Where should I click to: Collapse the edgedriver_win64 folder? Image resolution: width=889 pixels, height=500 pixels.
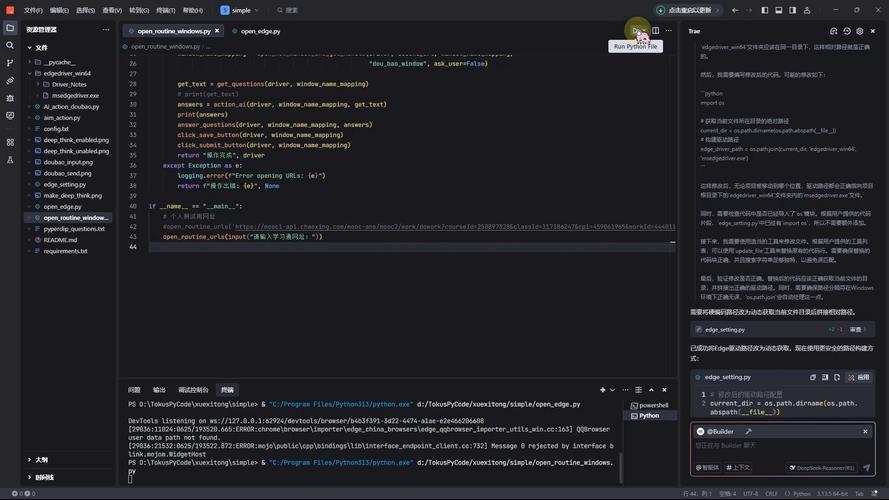(x=29, y=73)
